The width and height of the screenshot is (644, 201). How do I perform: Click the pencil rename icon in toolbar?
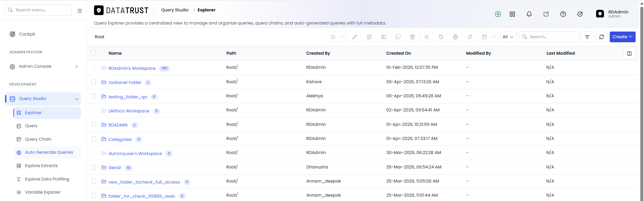pyautogui.click(x=355, y=37)
